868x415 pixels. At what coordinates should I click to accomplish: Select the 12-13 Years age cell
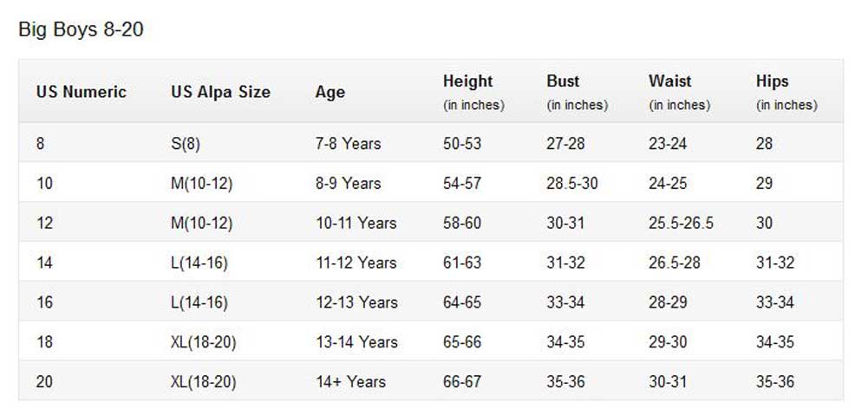point(356,302)
